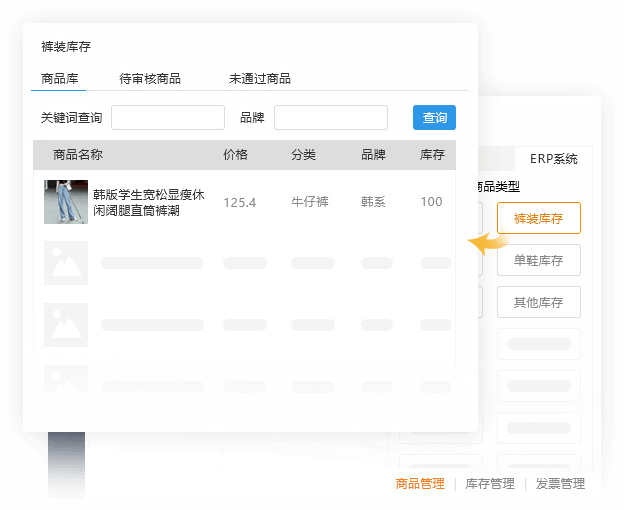Screen dimensions: 624x510
Task: Click the 价格 column header
Action: pos(235,154)
